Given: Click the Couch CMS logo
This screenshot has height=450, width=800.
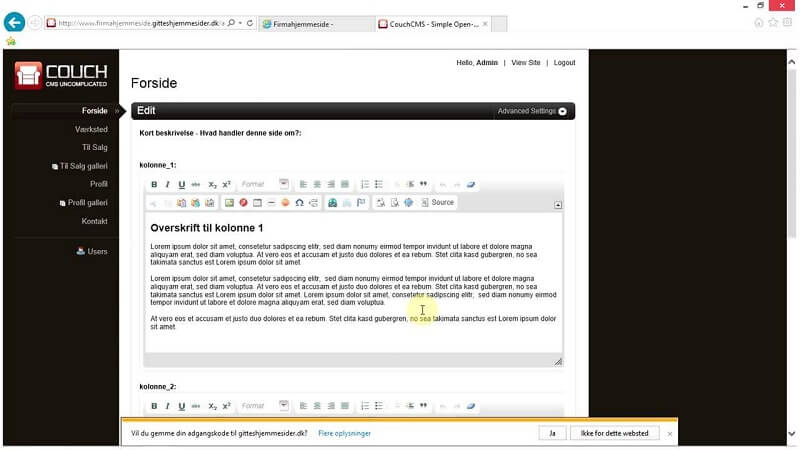Looking at the screenshot, I should click(x=61, y=75).
